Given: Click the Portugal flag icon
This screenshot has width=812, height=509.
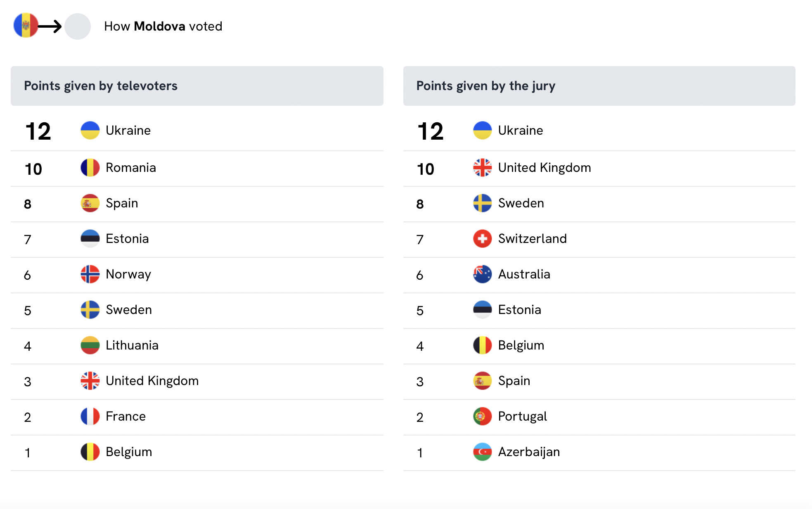Looking at the screenshot, I should (x=482, y=416).
